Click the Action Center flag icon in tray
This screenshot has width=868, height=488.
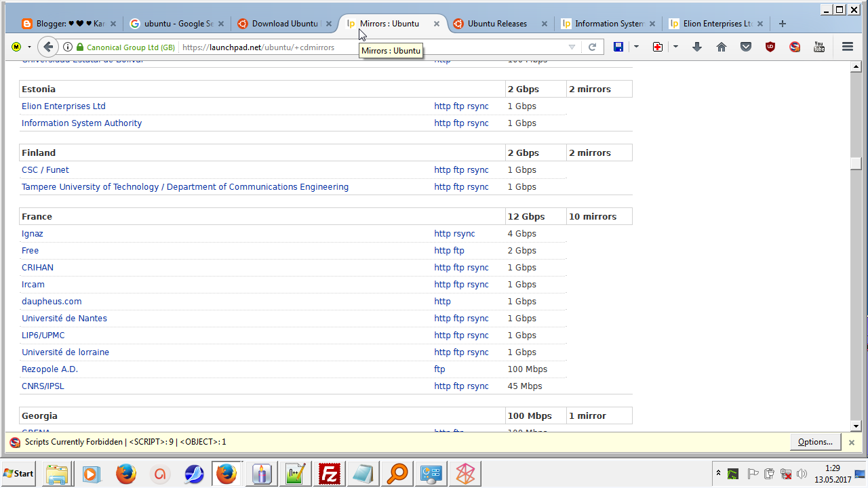753,474
